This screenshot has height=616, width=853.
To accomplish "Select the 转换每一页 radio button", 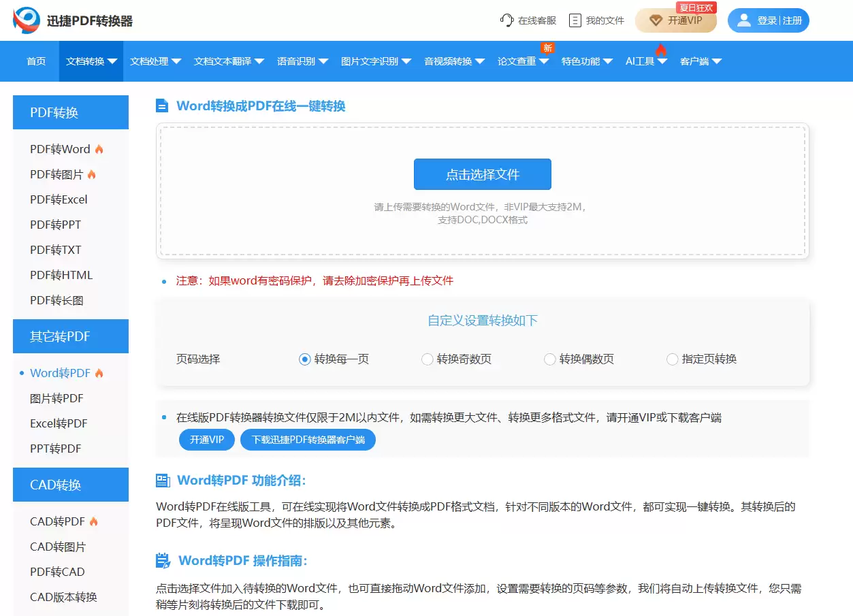I will pyautogui.click(x=304, y=359).
